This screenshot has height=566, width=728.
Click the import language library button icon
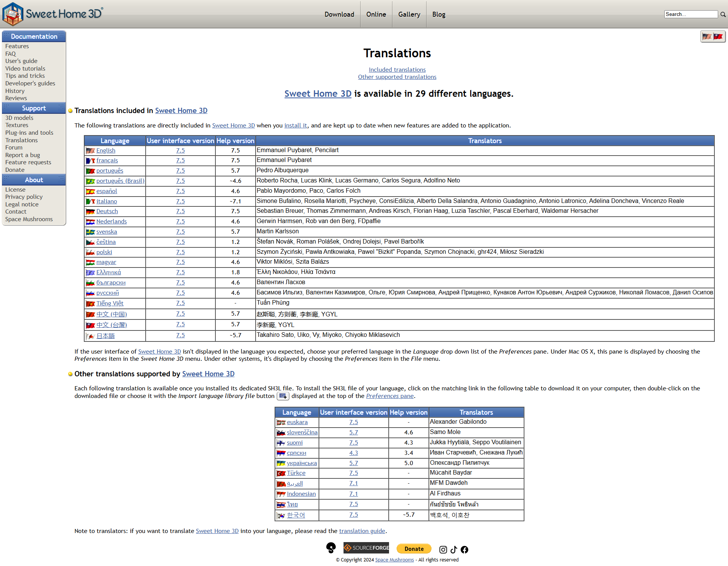(x=283, y=396)
